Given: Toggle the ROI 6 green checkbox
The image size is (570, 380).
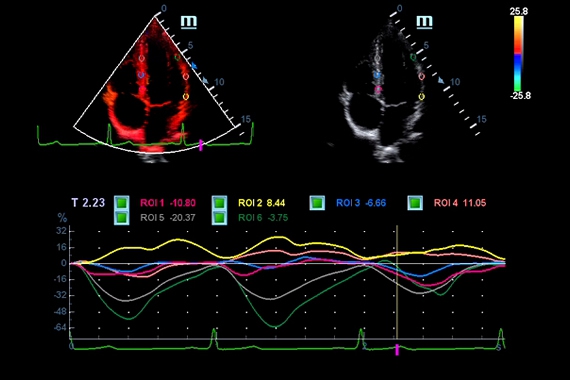Looking at the screenshot, I should click(219, 218).
